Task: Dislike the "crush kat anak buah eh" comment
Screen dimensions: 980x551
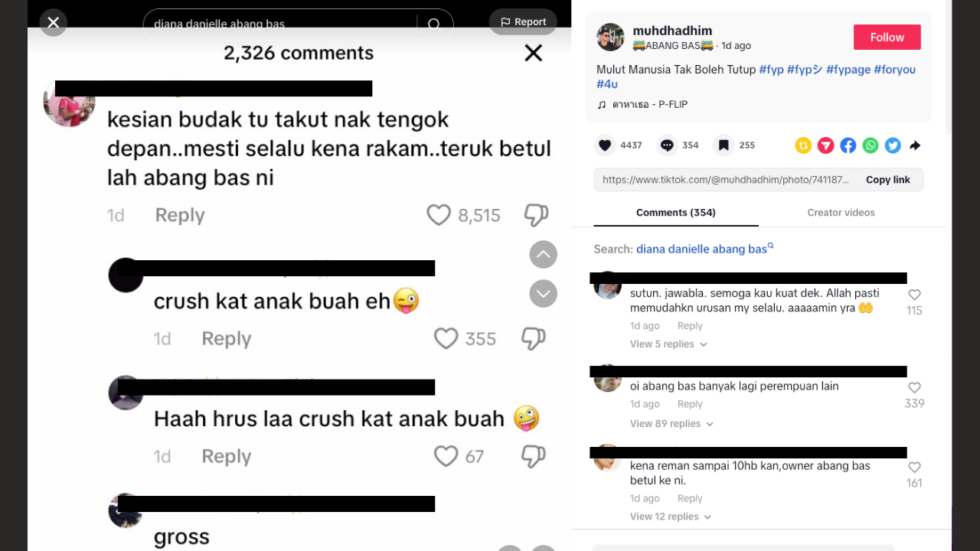Action: coord(534,338)
